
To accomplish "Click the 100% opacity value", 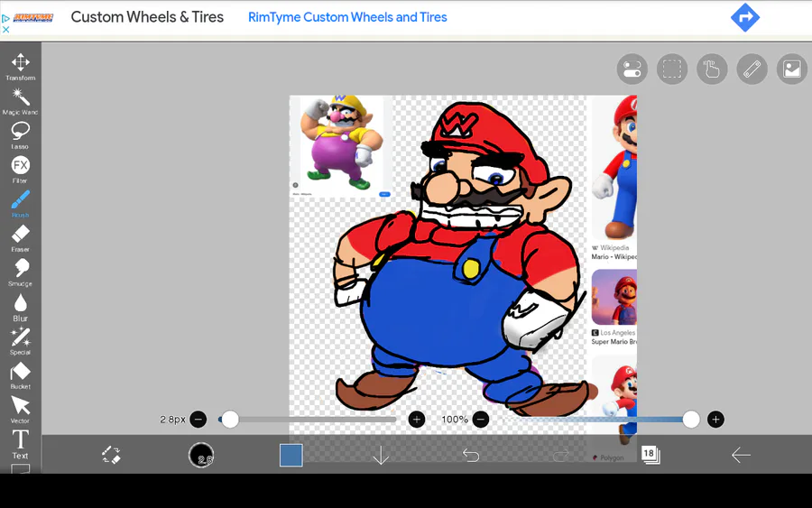I will tap(455, 420).
